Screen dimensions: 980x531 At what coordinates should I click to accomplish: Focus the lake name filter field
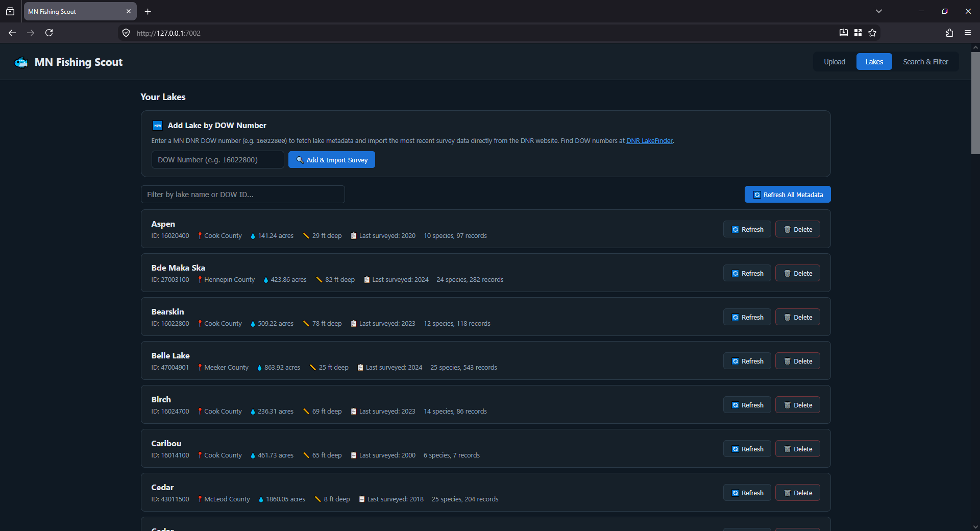pos(243,195)
